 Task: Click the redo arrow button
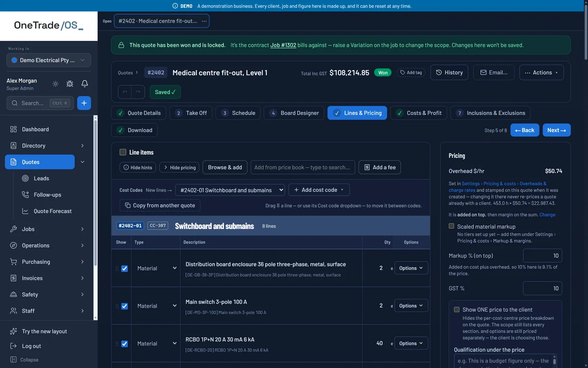[138, 92]
